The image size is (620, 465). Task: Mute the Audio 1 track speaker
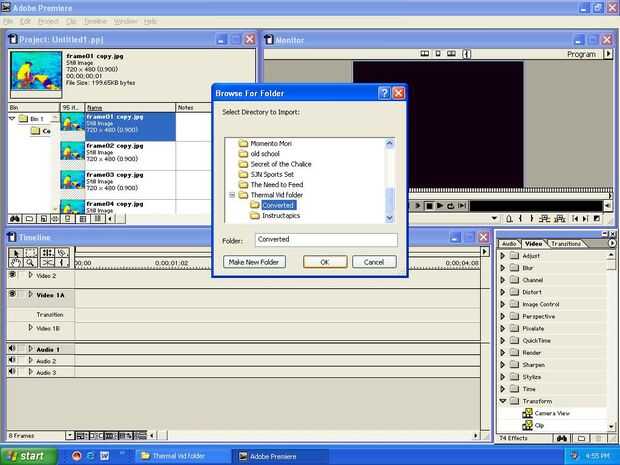(x=13, y=348)
